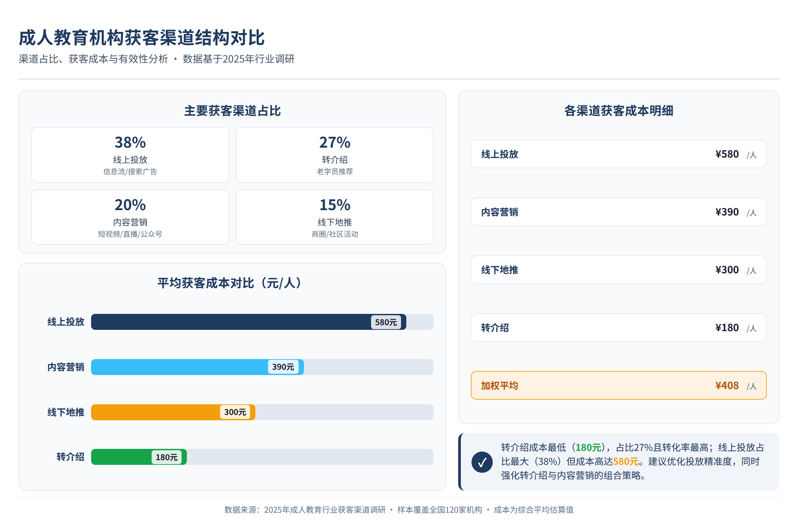798x532 pixels.
Task: Select the 转介绍 ¥180 cost row
Action: coord(618,328)
